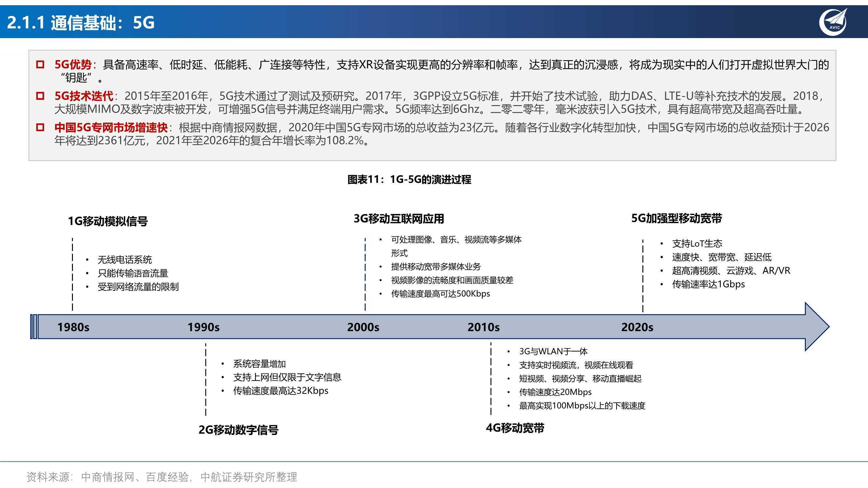Click the bullet '传输速率达1Gbps'
Viewport: 868px width, 488px height.
(708, 284)
